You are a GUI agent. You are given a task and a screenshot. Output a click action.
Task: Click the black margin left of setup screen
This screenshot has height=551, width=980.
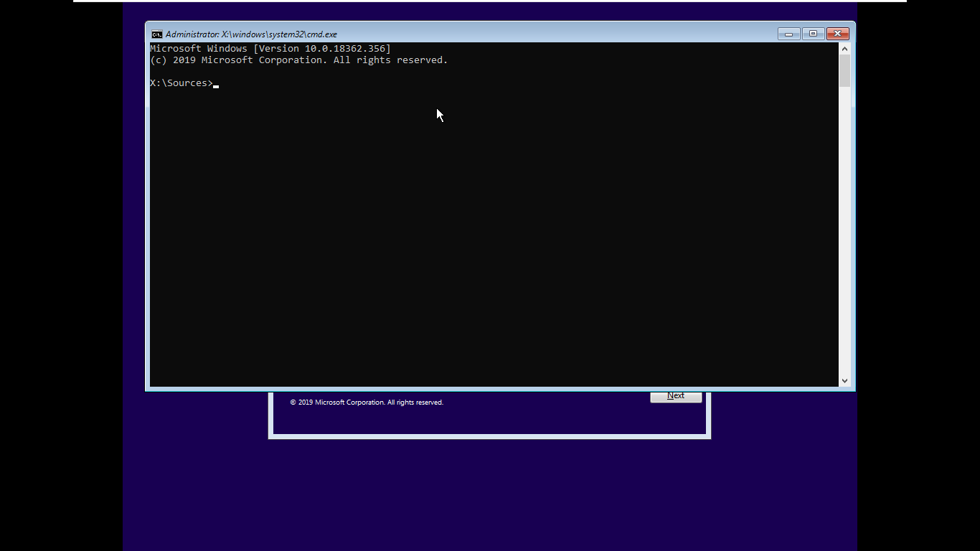point(61,287)
